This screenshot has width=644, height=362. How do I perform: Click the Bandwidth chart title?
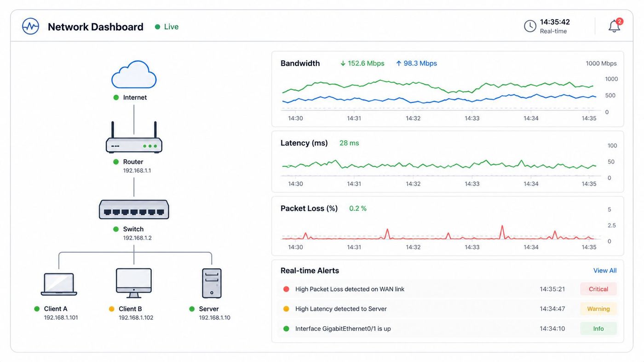300,63
